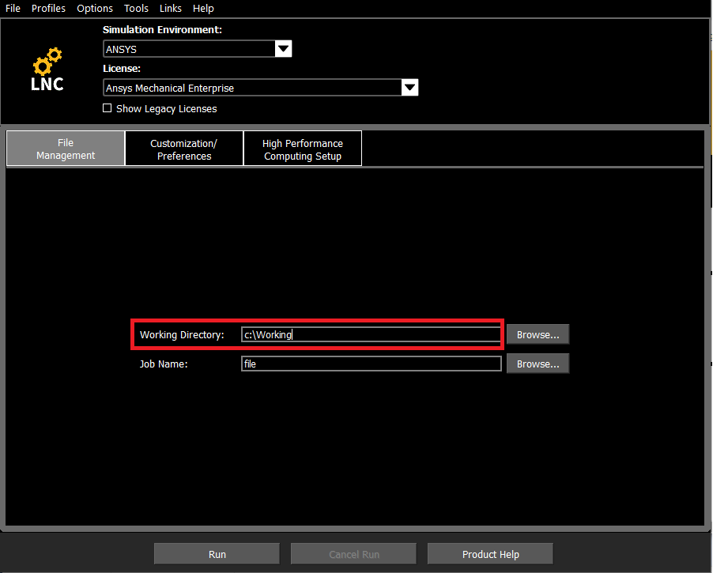Click the LNC gears logo icon
The width and height of the screenshot is (728, 573).
(x=47, y=69)
